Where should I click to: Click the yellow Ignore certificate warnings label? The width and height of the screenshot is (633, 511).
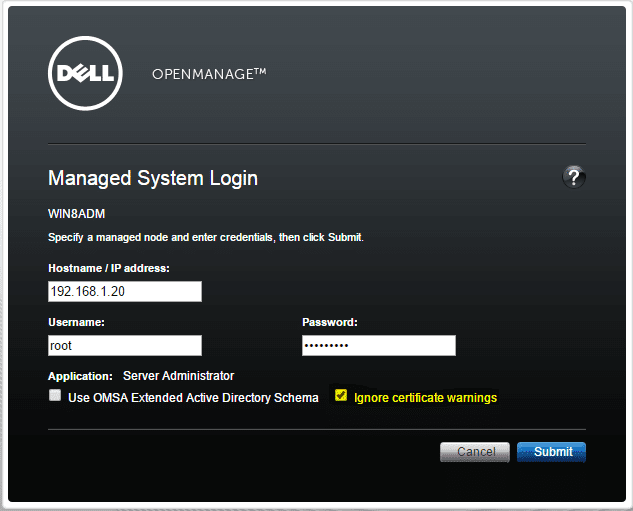(425, 398)
